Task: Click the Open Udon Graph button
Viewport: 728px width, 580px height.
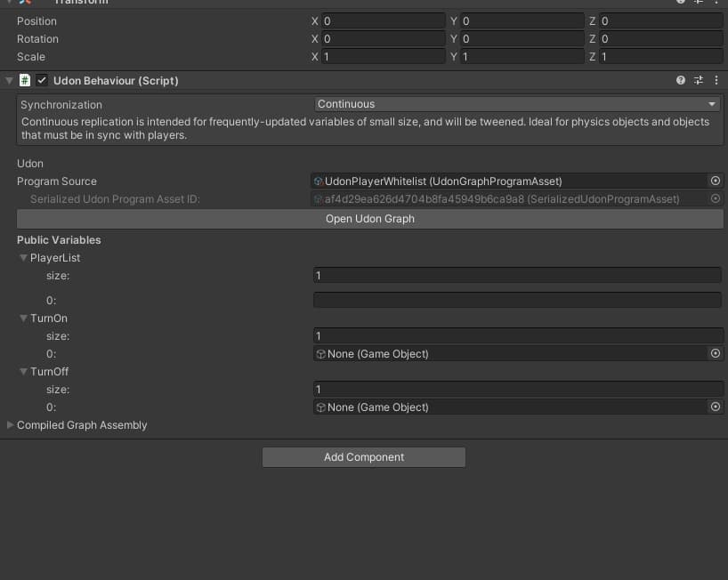Action: pos(370,219)
